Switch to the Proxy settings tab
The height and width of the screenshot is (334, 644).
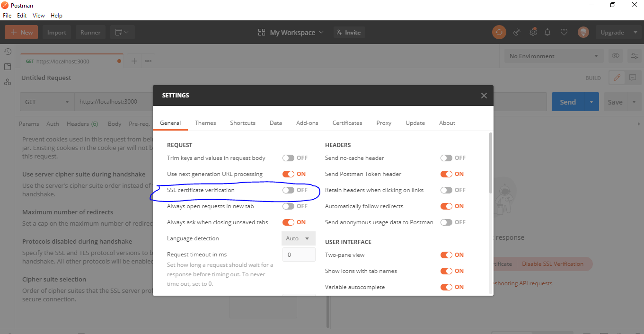tap(384, 123)
